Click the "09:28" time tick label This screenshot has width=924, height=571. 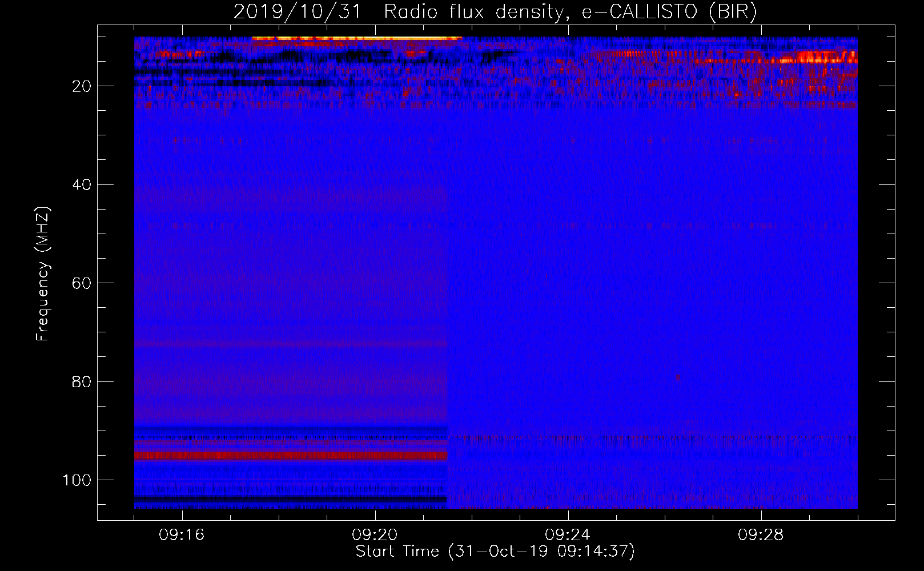pyautogui.click(x=761, y=535)
